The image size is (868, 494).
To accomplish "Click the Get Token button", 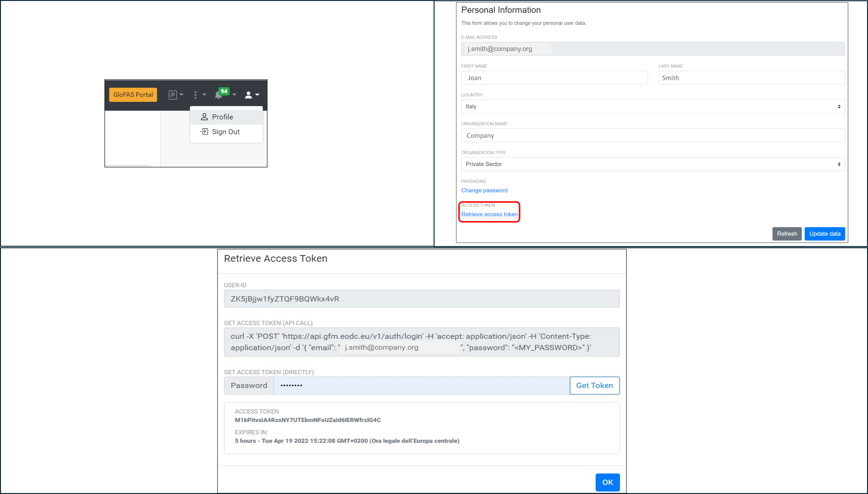I will click(594, 385).
